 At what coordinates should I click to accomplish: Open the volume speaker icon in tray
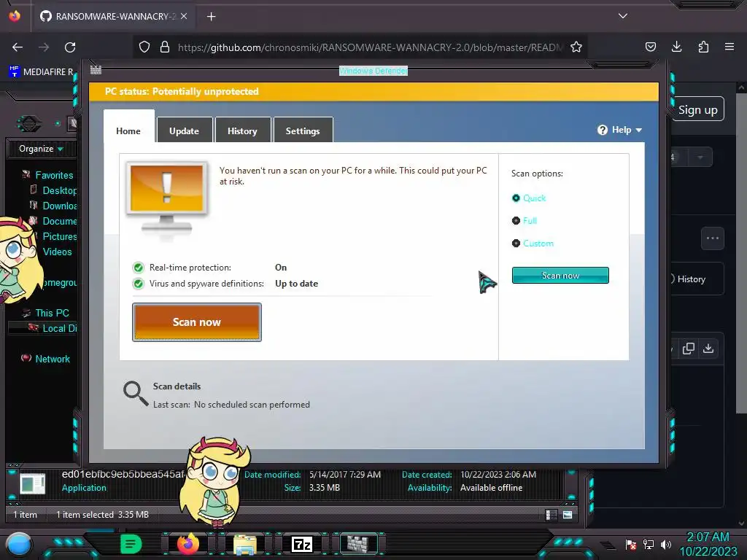(665, 544)
